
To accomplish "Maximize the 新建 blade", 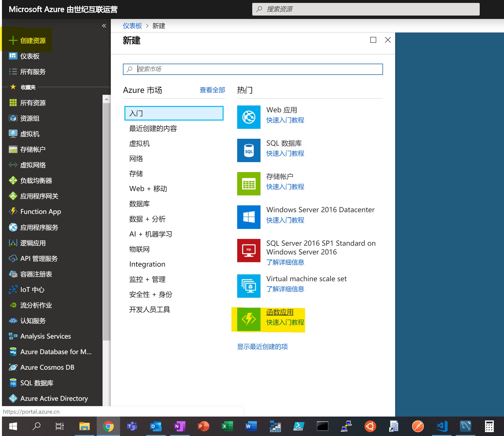I will coord(373,40).
